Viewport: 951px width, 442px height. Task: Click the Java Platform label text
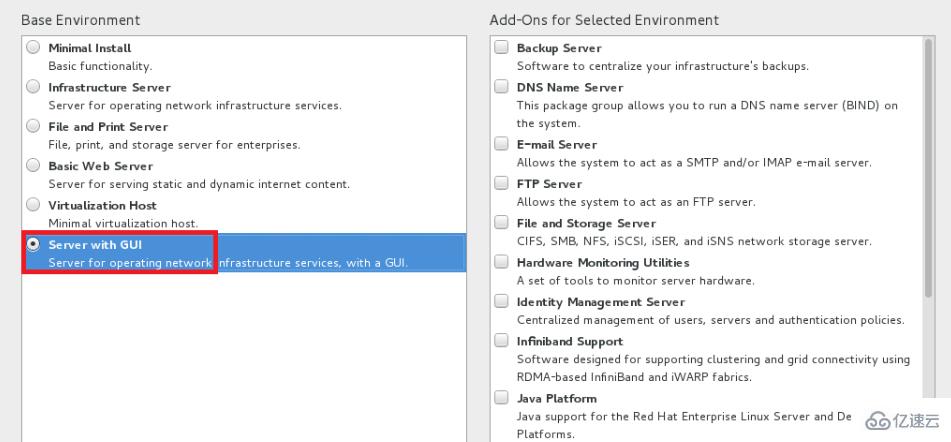pyautogui.click(x=556, y=398)
